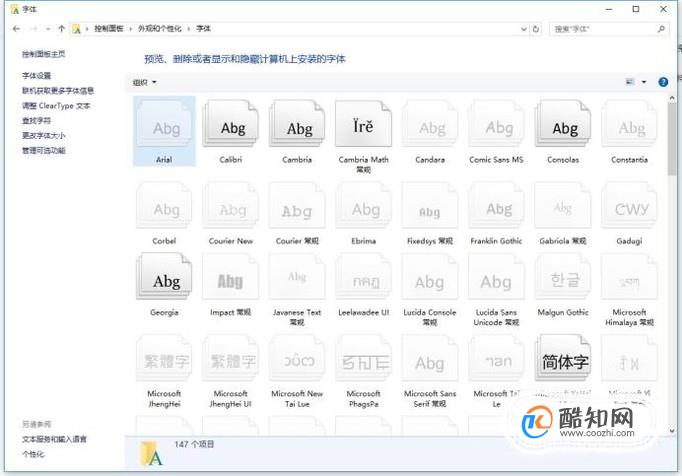Open 查找字符 link
The image size is (682, 476).
tap(37, 121)
